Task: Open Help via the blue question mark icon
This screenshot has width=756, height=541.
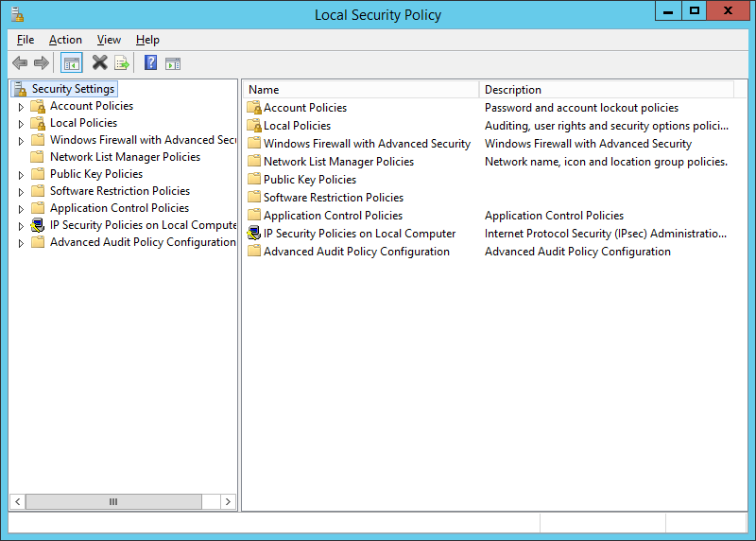Action: pyautogui.click(x=150, y=63)
